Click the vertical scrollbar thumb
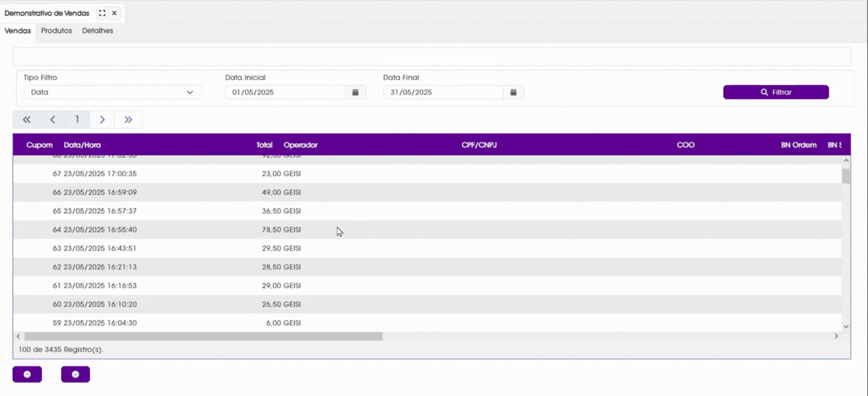The height and width of the screenshot is (396, 868). pyautogui.click(x=846, y=176)
